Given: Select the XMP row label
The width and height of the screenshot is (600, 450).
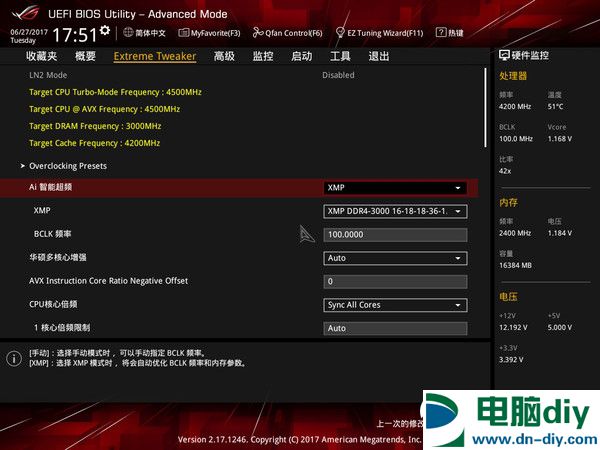Looking at the screenshot, I should point(42,210).
